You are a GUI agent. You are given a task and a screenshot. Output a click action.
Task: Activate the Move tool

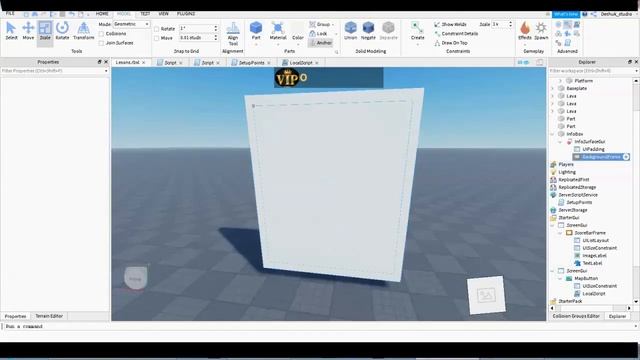[28, 31]
